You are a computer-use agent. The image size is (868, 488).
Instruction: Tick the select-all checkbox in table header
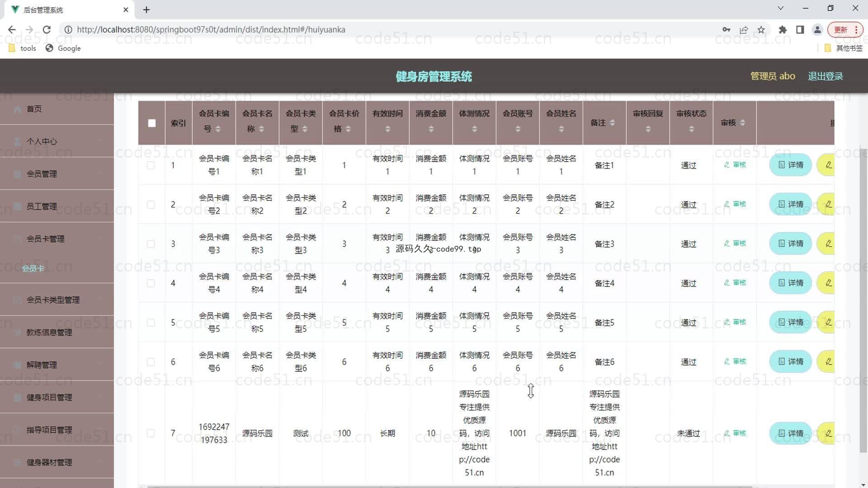(152, 123)
